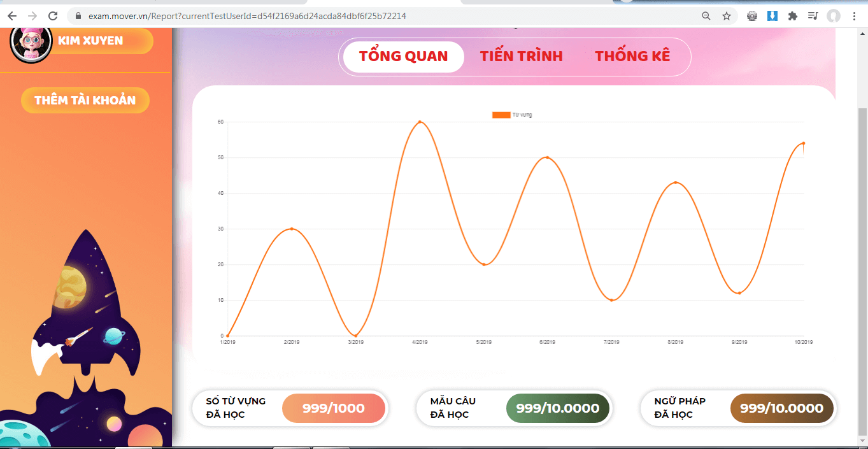Reload the page with the refresh icon
Image resolution: width=868 pixels, height=449 pixels.
point(53,16)
